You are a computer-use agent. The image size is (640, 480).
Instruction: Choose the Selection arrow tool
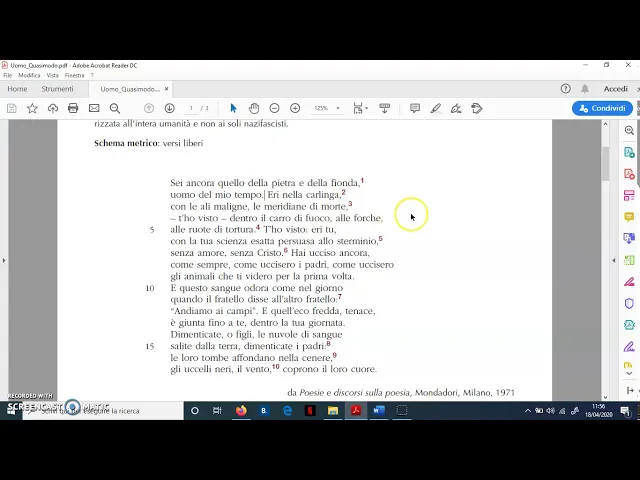tap(233, 108)
